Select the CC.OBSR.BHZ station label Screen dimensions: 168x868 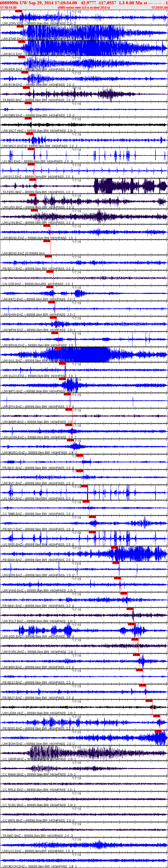coord(39,759)
